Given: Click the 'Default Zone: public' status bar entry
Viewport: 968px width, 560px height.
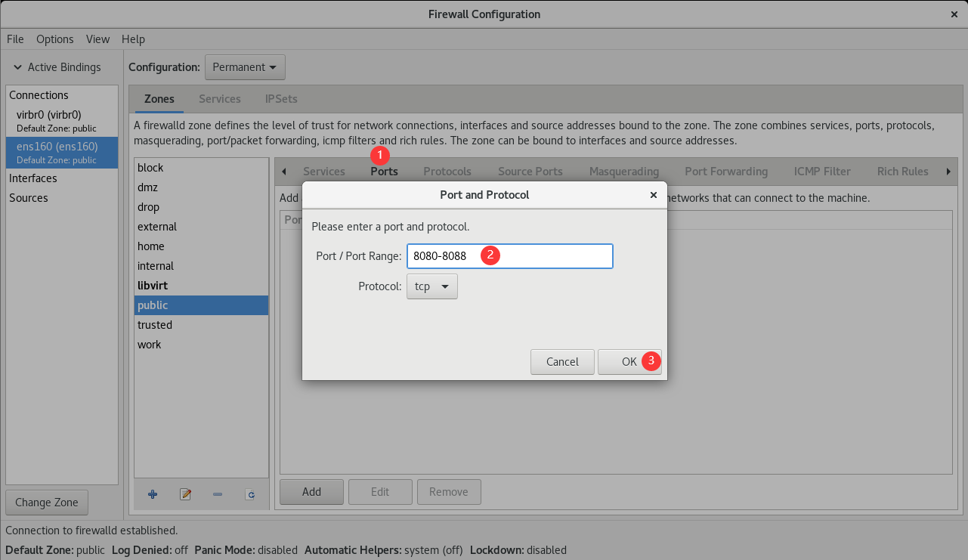Looking at the screenshot, I should (55, 550).
